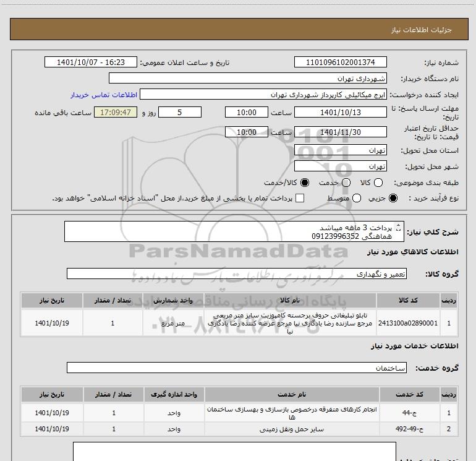476x461 pixels.
Task: Click the need number field 1101096102001374
Action: coord(340,62)
